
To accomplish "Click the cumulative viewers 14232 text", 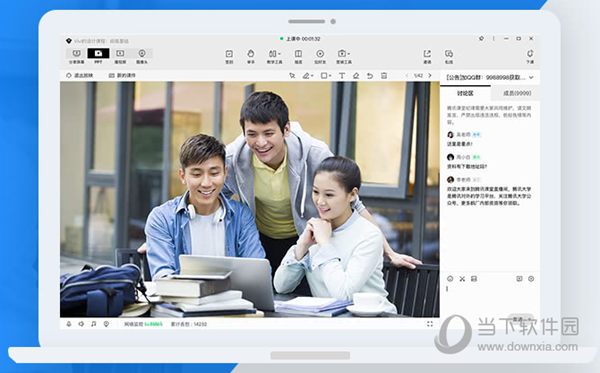I will pyautogui.click(x=189, y=324).
